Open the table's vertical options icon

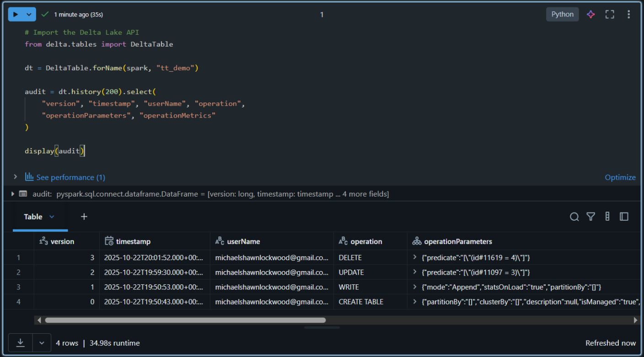click(x=607, y=217)
